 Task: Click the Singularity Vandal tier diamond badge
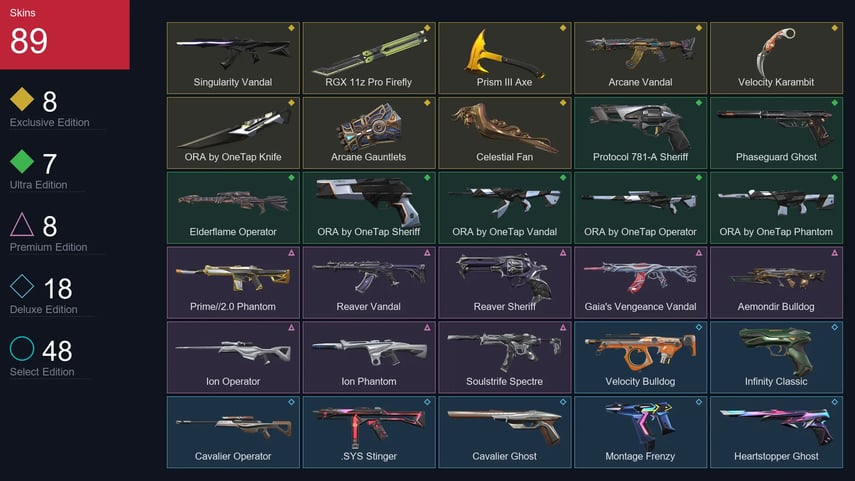291,28
